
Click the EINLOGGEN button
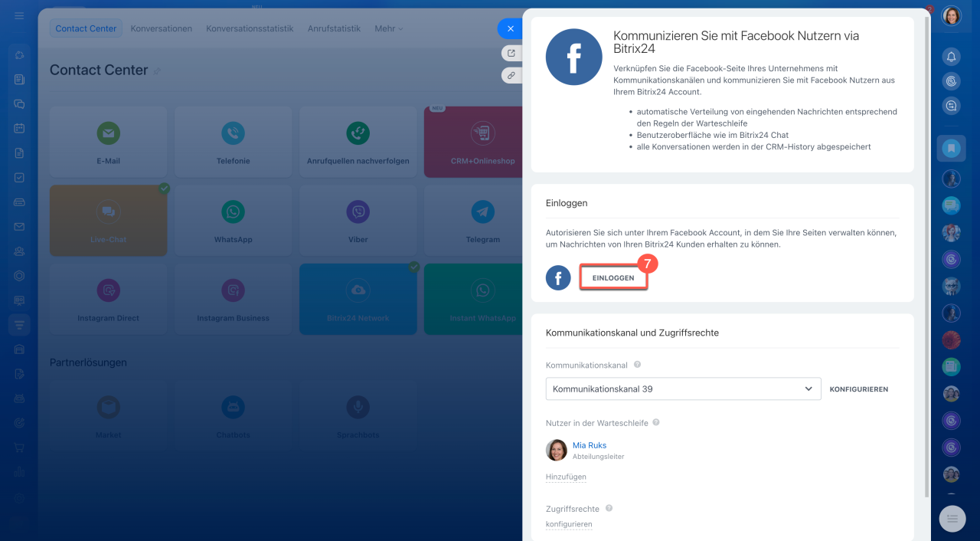click(613, 277)
